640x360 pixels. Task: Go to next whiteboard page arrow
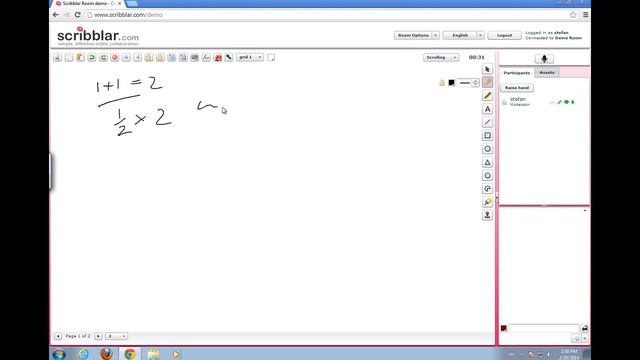click(x=98, y=336)
